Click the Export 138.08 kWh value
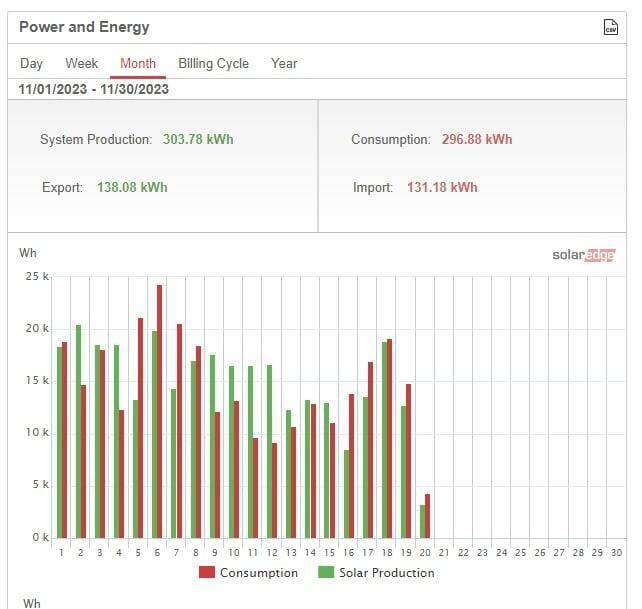642x609 pixels. pos(132,187)
